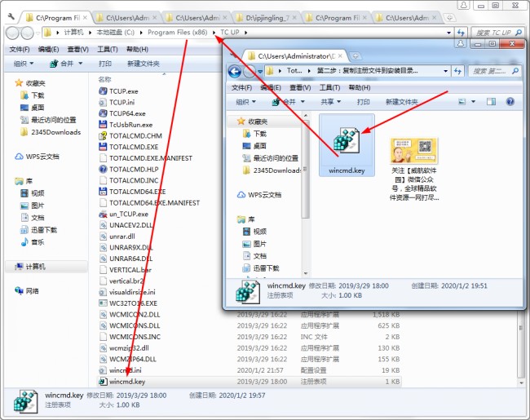This screenshot has width=530, height=420.
Task: Toggle the preview pane in front window
Action: point(491,101)
